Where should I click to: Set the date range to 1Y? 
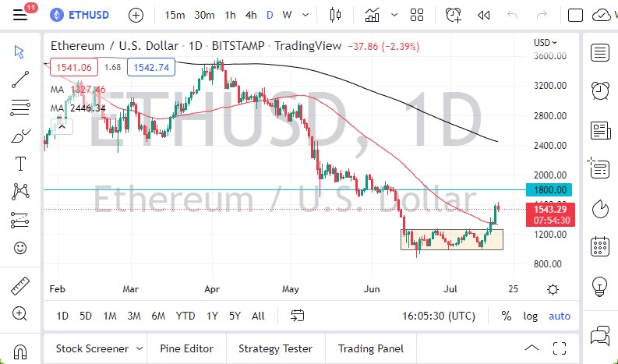pyautogui.click(x=212, y=316)
